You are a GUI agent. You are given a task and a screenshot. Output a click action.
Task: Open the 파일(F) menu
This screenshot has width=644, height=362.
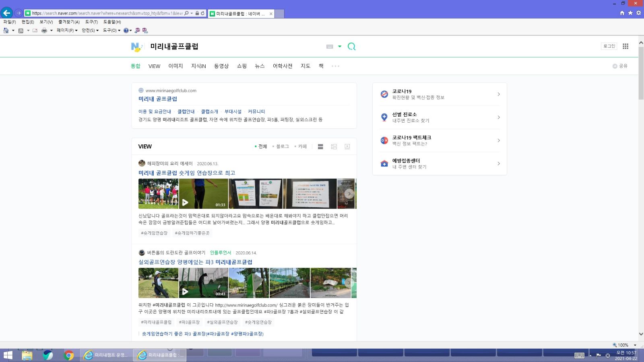tap(10, 22)
